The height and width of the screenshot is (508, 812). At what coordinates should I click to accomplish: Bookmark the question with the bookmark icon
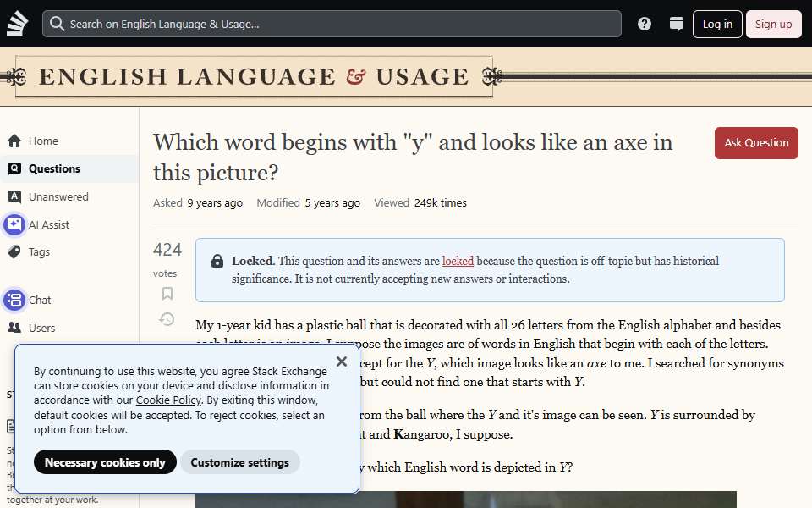tap(167, 294)
